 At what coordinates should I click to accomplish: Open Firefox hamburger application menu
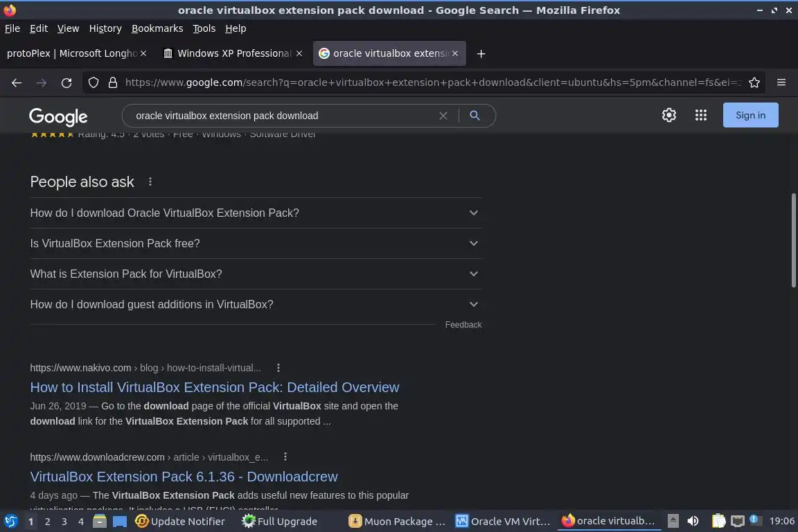781,82
